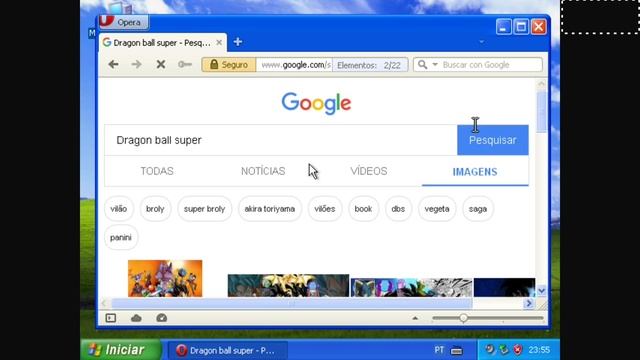The width and height of the screenshot is (640, 360).
Task: Click Dragon ball super taskbar button
Action: coord(227,350)
